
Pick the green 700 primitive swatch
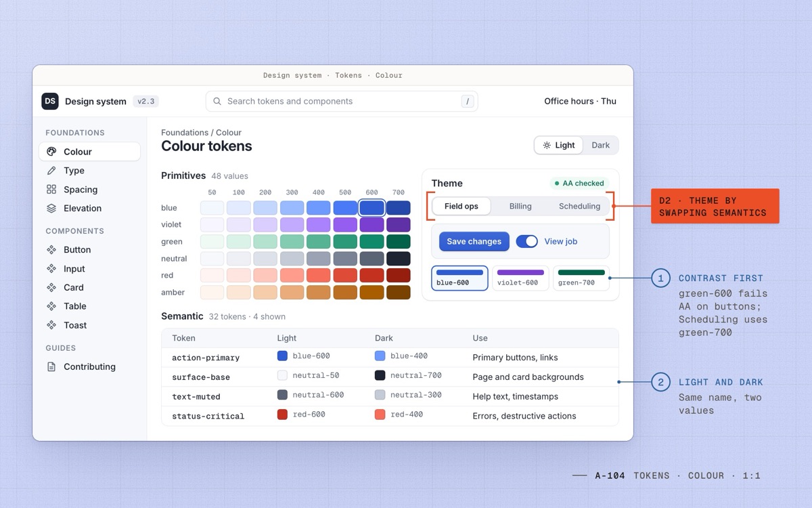pos(398,242)
